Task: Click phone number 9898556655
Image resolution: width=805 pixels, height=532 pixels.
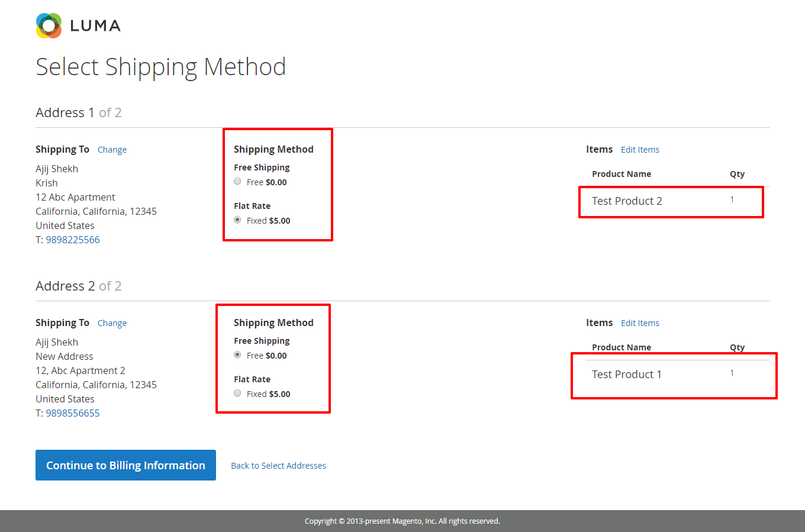Action: point(72,412)
